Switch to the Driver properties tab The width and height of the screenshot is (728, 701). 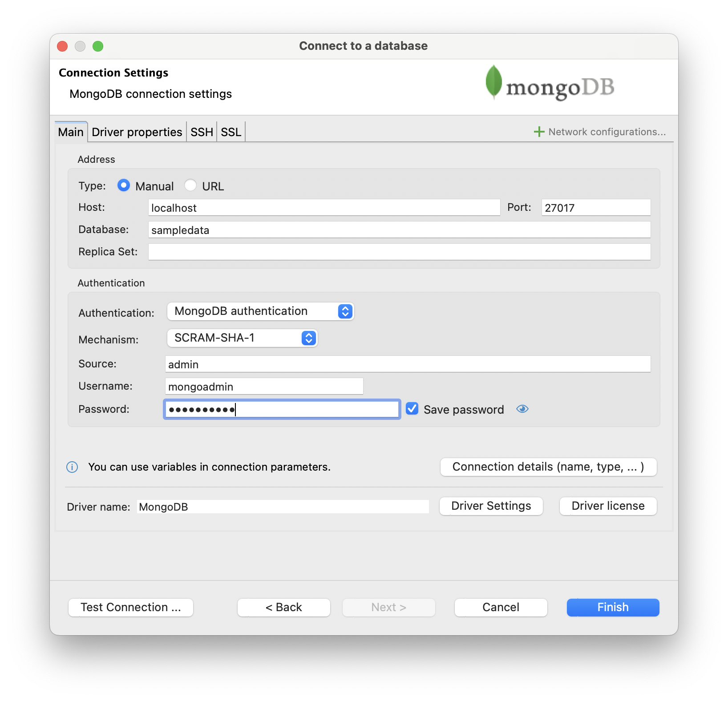tap(137, 132)
